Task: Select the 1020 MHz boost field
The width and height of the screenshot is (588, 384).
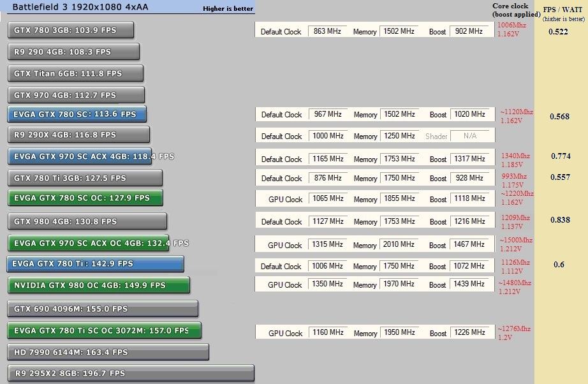Action: click(469, 114)
